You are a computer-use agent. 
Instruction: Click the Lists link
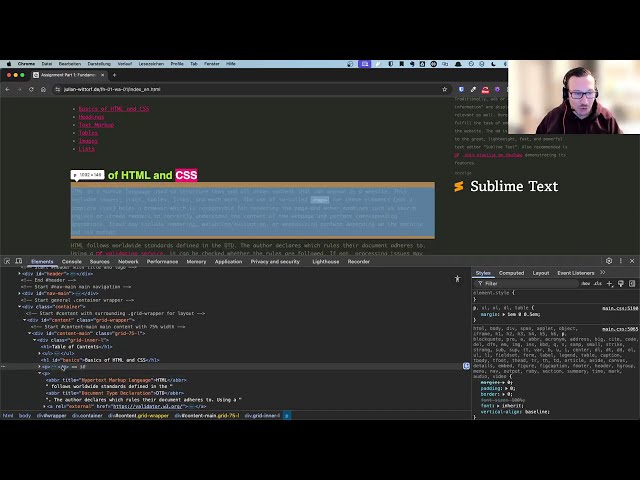[87, 149]
